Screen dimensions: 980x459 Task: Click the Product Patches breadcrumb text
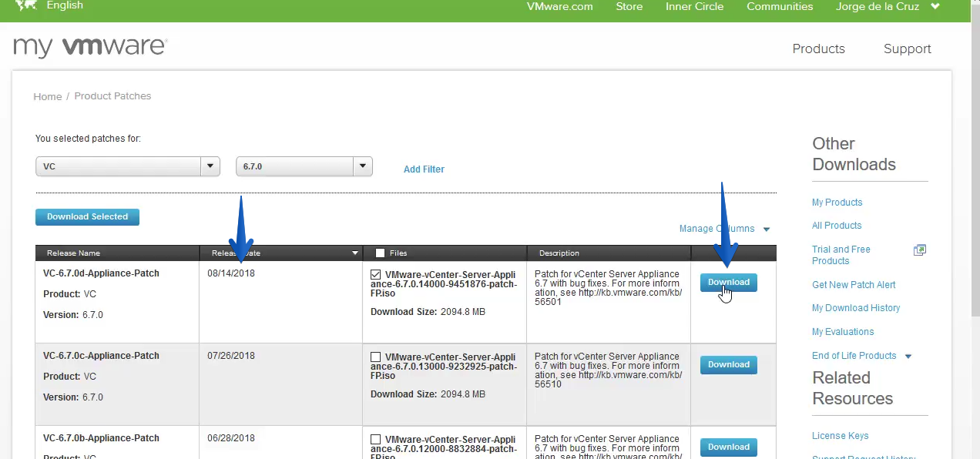[112, 96]
